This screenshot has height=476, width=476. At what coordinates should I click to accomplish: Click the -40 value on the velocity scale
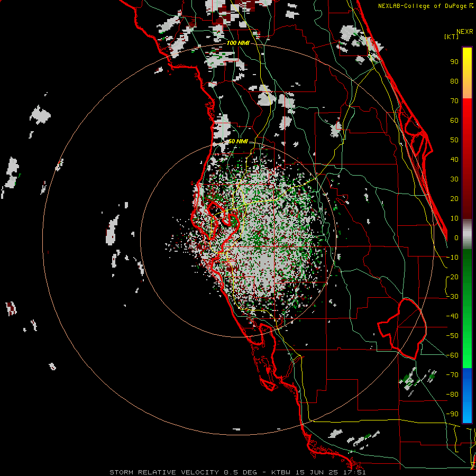[x=453, y=316]
